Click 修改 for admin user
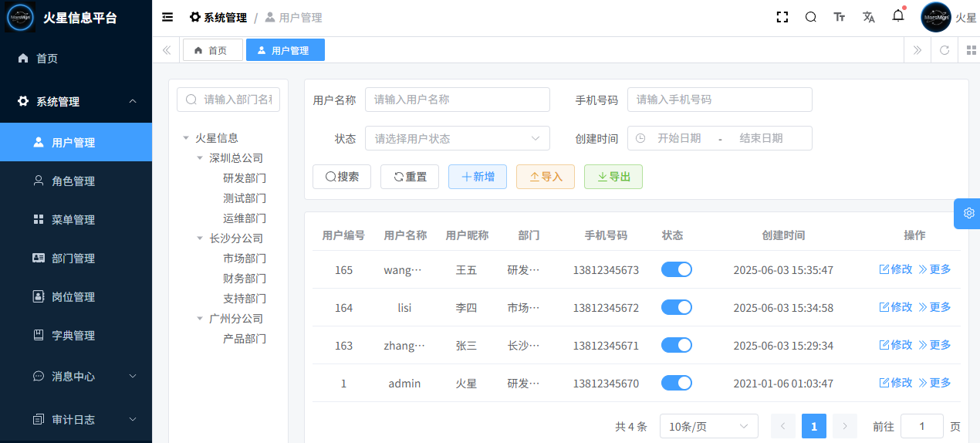980x443 pixels. coord(896,383)
